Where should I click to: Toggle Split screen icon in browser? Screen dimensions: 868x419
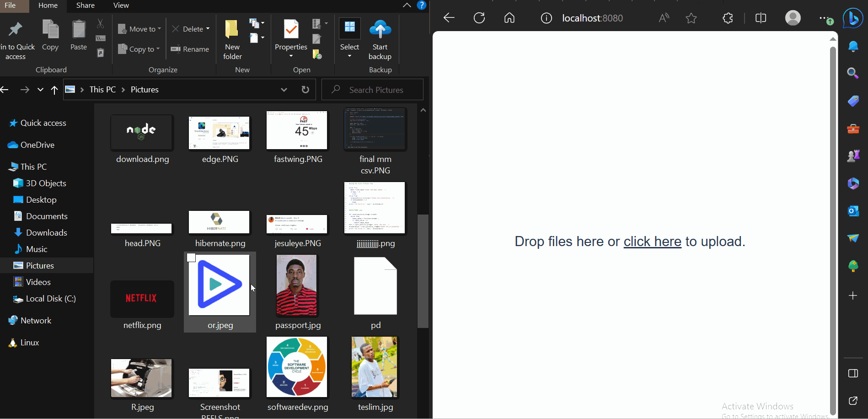click(x=761, y=18)
